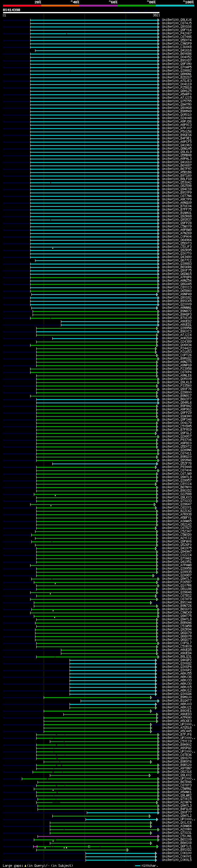The width and height of the screenshot is (197, 868).
Task: Click the cyan alignment bar of UniRef100_Q9LKJ6
Action: tap(94, 20)
